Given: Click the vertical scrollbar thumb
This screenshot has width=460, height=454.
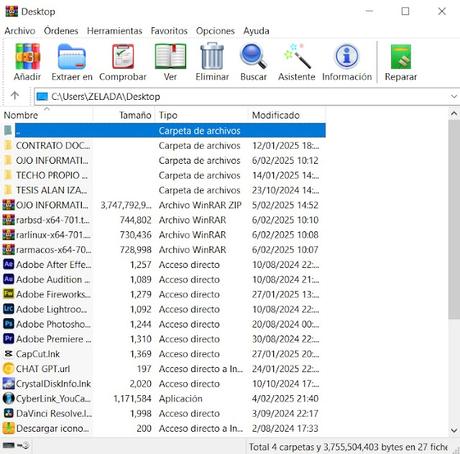Looking at the screenshot, I should point(454,219).
